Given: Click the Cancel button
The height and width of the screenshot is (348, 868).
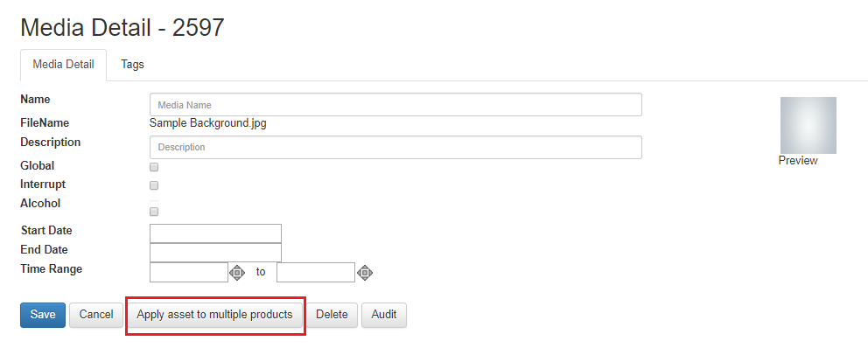Looking at the screenshot, I should 95,315.
